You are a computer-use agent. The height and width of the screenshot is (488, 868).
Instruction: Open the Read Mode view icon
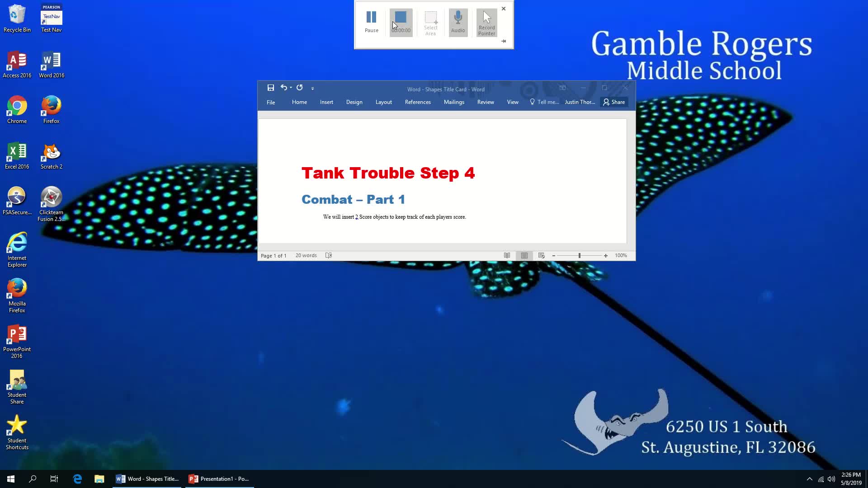pyautogui.click(x=506, y=256)
